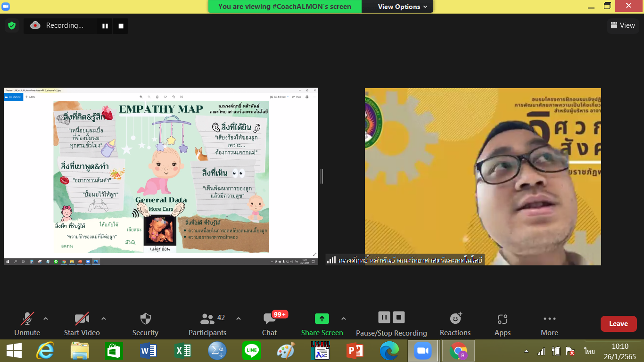Viewport: 644px width, 362px height.
Task: Open the Chat panel
Action: coord(270,324)
